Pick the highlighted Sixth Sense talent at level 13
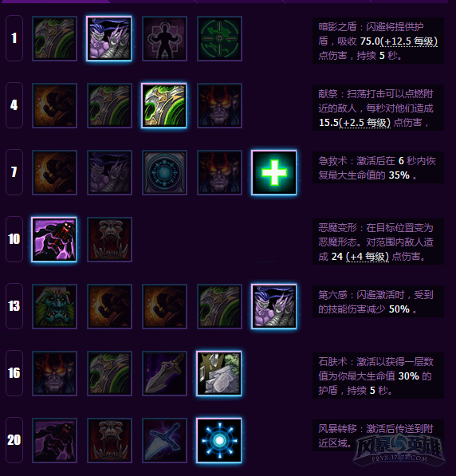This screenshot has width=456, height=476. click(274, 307)
